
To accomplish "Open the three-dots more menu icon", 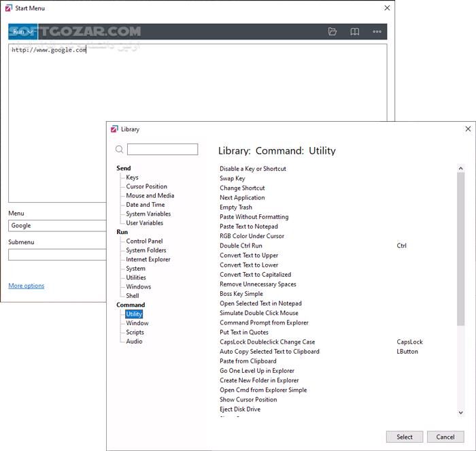I will (x=377, y=31).
